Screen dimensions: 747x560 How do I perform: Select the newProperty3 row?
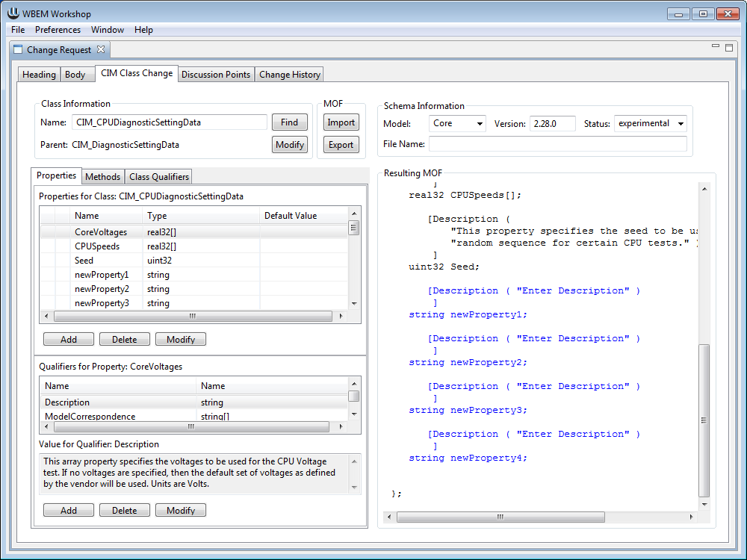click(x=194, y=303)
